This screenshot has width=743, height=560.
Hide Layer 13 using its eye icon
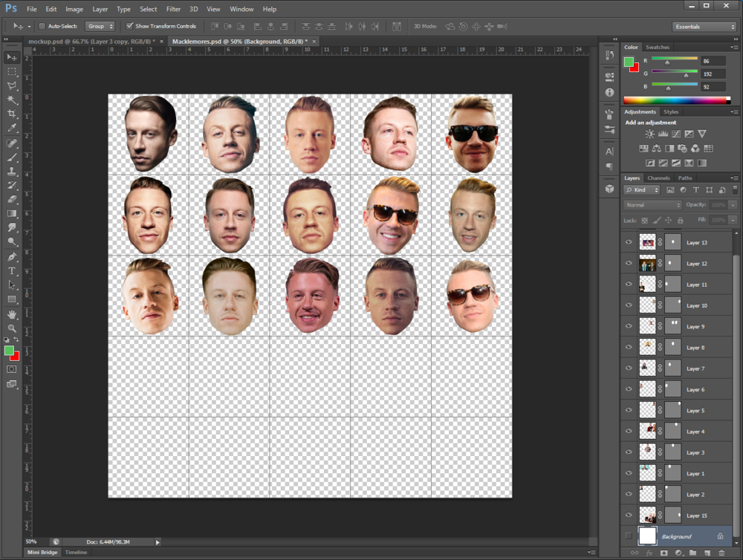(629, 243)
